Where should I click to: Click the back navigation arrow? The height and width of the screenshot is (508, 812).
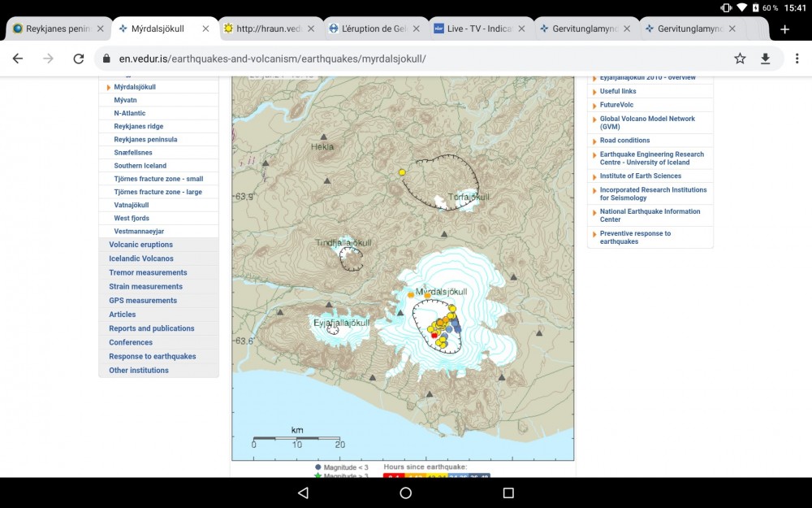point(17,59)
